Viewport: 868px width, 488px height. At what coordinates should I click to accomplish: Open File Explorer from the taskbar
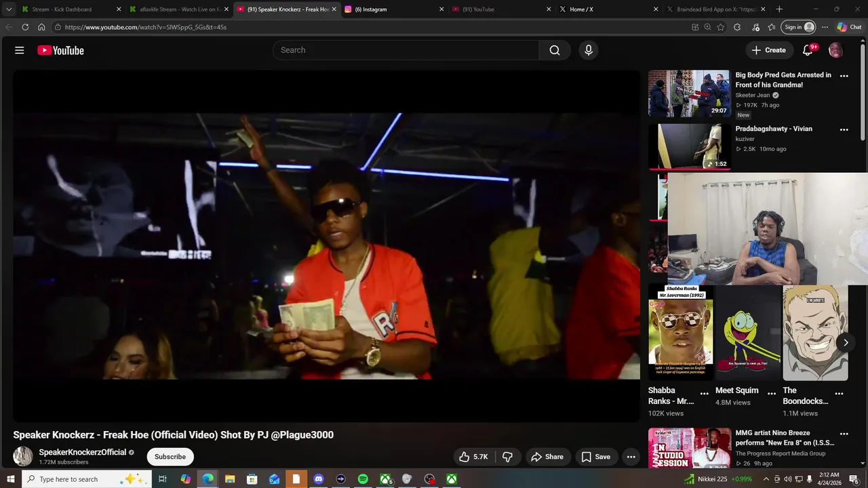pos(229,479)
